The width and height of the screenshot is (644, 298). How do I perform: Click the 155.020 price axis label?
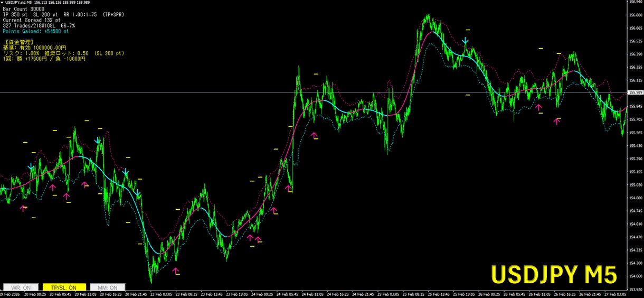[636, 185]
